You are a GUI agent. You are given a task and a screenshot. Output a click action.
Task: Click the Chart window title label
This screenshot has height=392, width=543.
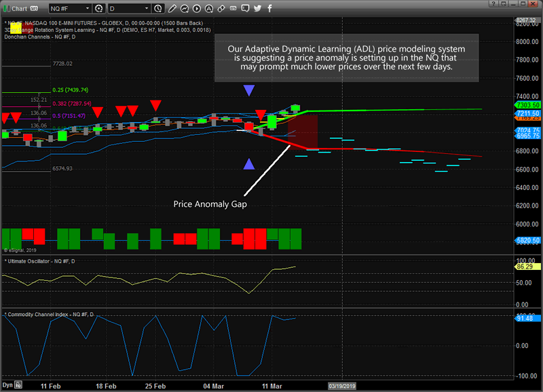pos(21,8)
